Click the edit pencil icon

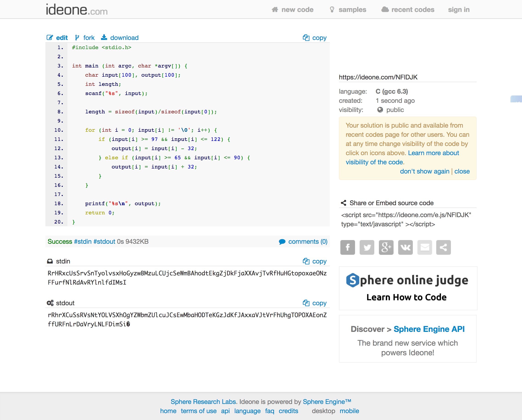50,38
